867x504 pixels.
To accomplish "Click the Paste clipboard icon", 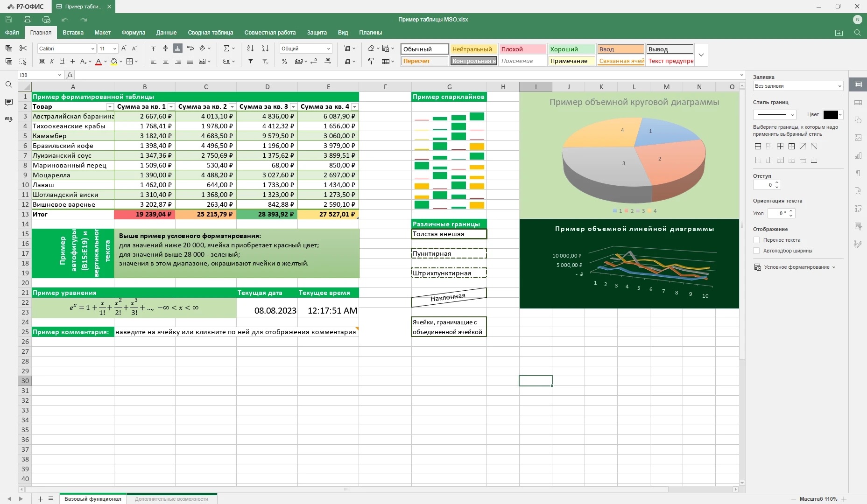I will coord(8,61).
